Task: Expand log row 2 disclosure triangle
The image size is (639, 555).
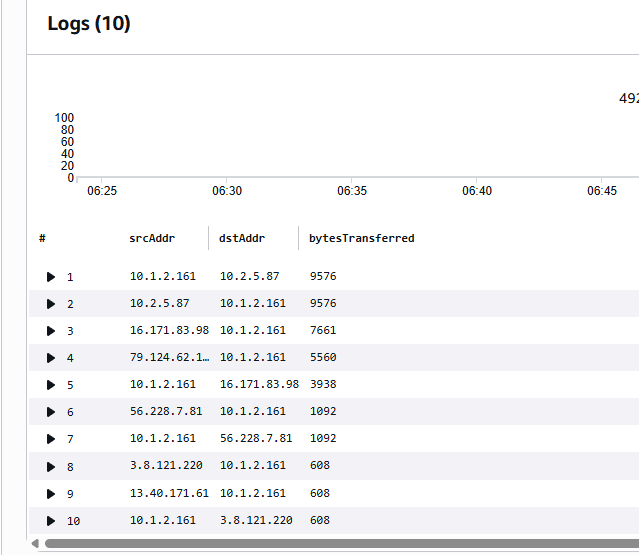Action: coord(51,304)
